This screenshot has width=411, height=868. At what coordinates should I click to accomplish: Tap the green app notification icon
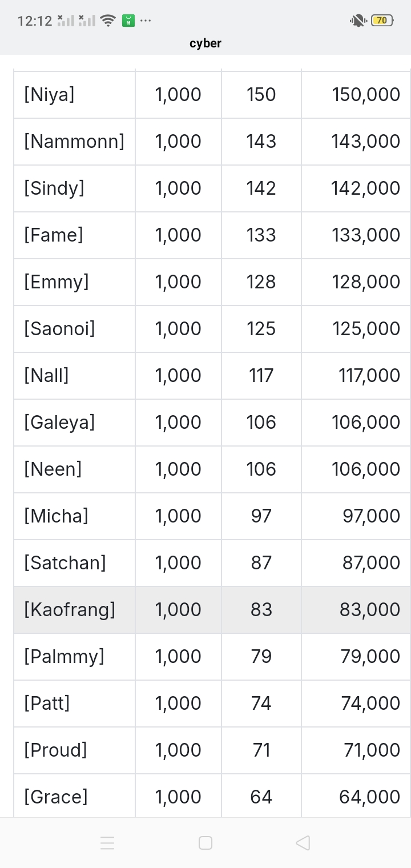tap(128, 21)
